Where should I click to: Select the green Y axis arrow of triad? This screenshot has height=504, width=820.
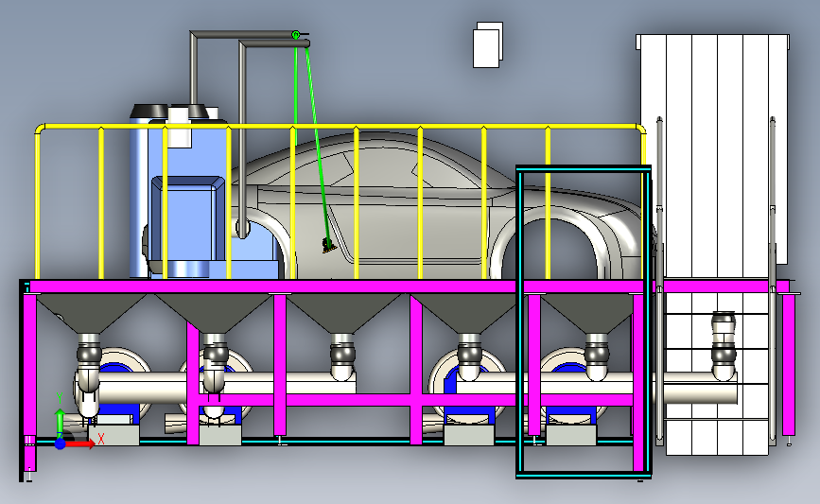pos(60,422)
